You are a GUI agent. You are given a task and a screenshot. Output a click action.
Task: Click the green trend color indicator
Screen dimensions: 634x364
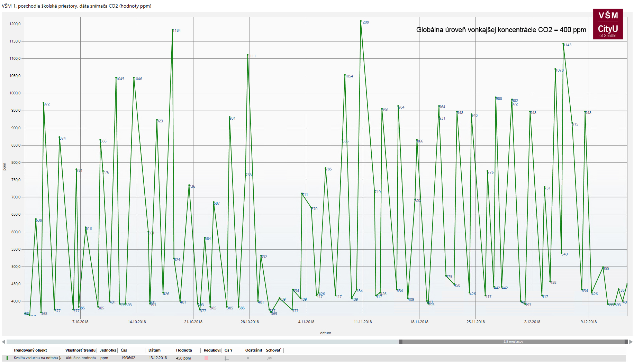pos(7,358)
